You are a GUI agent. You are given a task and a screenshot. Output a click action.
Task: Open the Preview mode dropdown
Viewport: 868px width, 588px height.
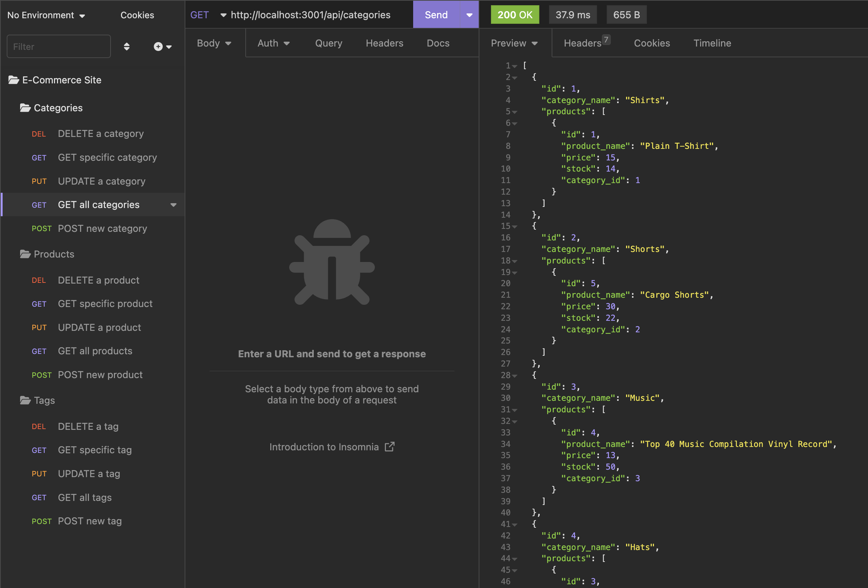[514, 43]
